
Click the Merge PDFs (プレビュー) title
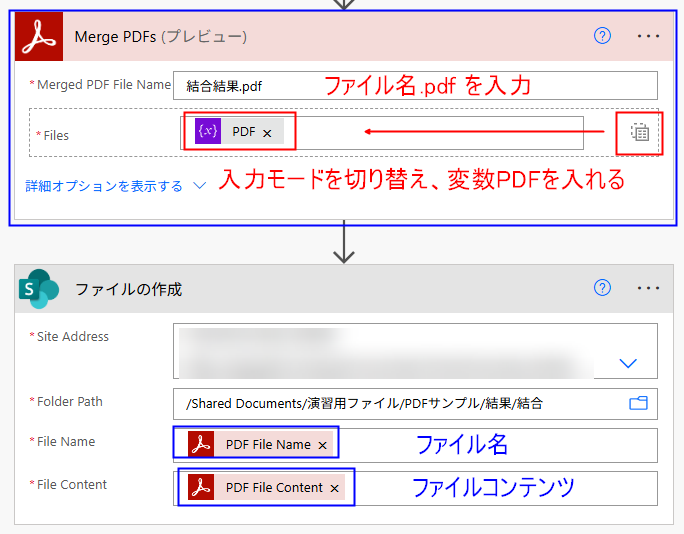tap(161, 37)
